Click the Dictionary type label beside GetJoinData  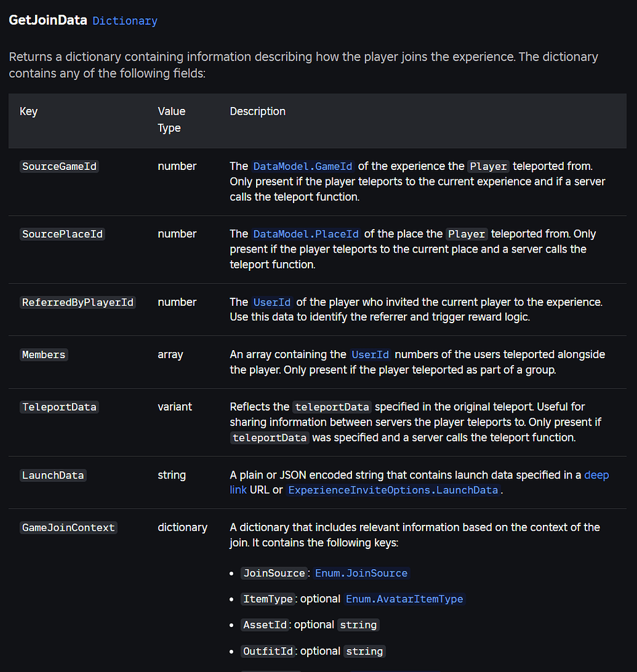[x=124, y=21]
